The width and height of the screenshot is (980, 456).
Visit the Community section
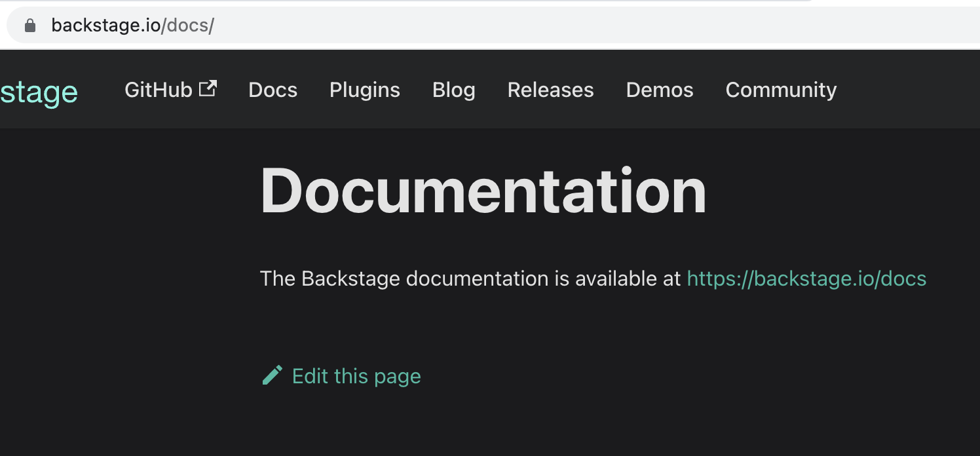[780, 90]
